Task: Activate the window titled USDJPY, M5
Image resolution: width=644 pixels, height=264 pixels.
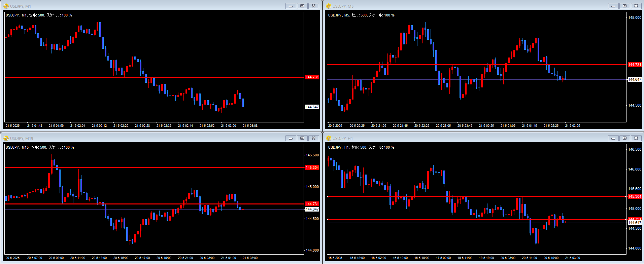Action: [x=343, y=6]
